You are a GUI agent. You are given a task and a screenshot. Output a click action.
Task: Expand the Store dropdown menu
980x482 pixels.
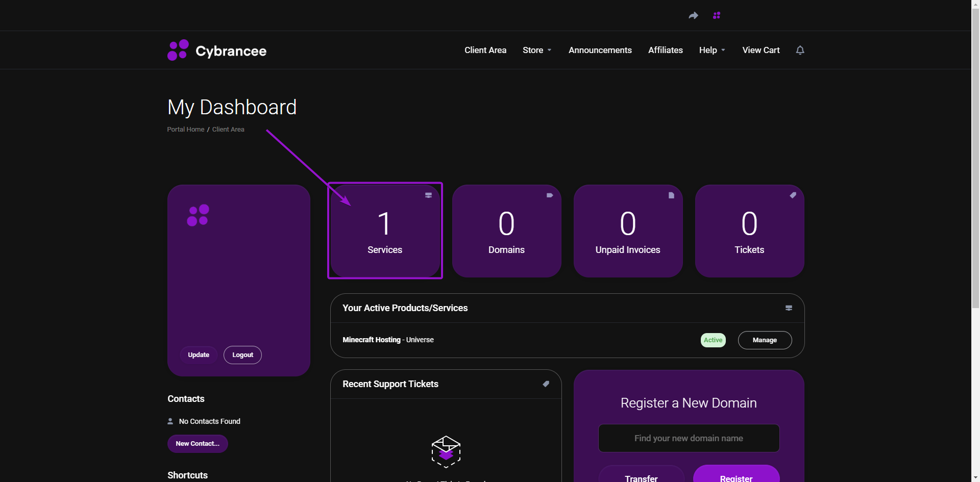pyautogui.click(x=537, y=50)
